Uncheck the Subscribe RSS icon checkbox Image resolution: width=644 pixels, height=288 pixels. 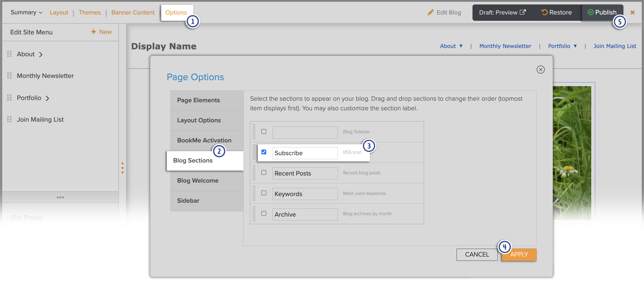(x=264, y=152)
